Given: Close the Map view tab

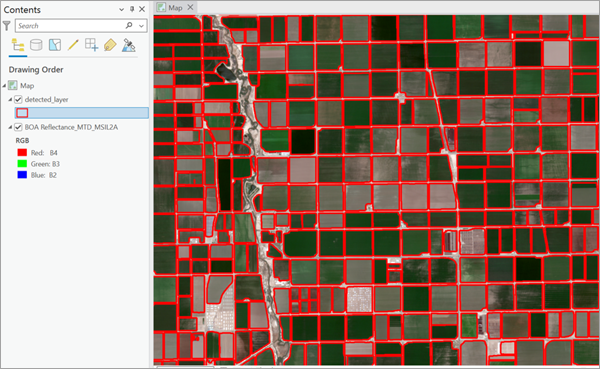Looking at the screenshot, I should (190, 7).
